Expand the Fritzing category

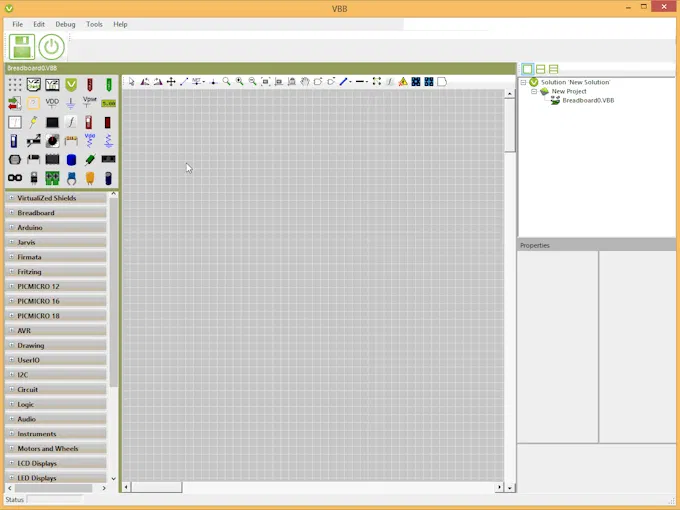point(12,271)
